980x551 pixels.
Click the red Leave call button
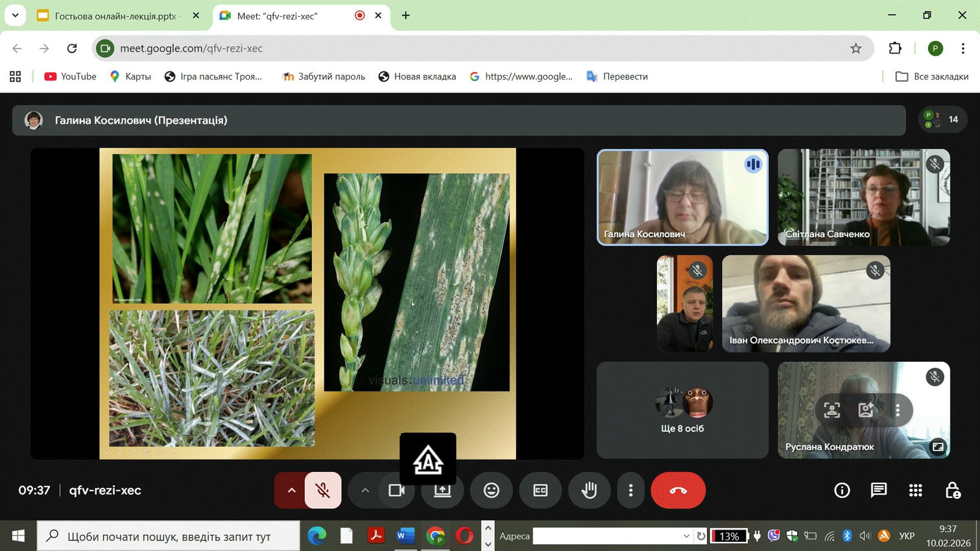point(678,491)
